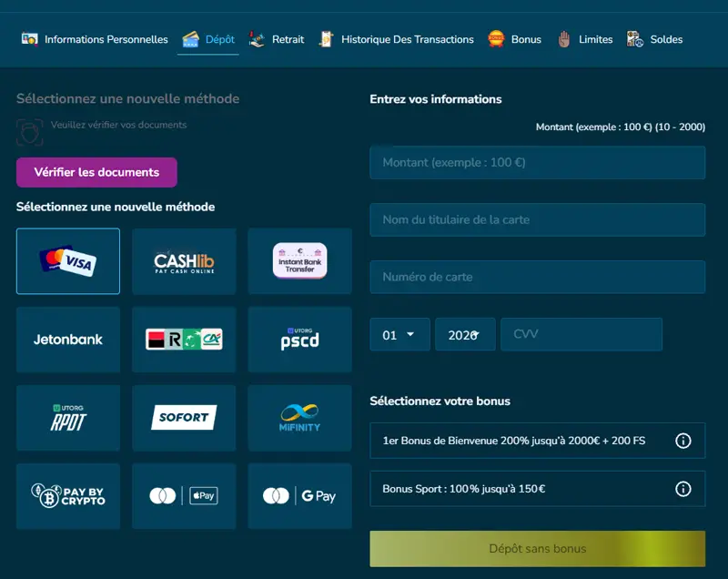This screenshot has height=579, width=728.
Task: Select Mastercard Apple Pay method
Action: pyautogui.click(x=184, y=496)
